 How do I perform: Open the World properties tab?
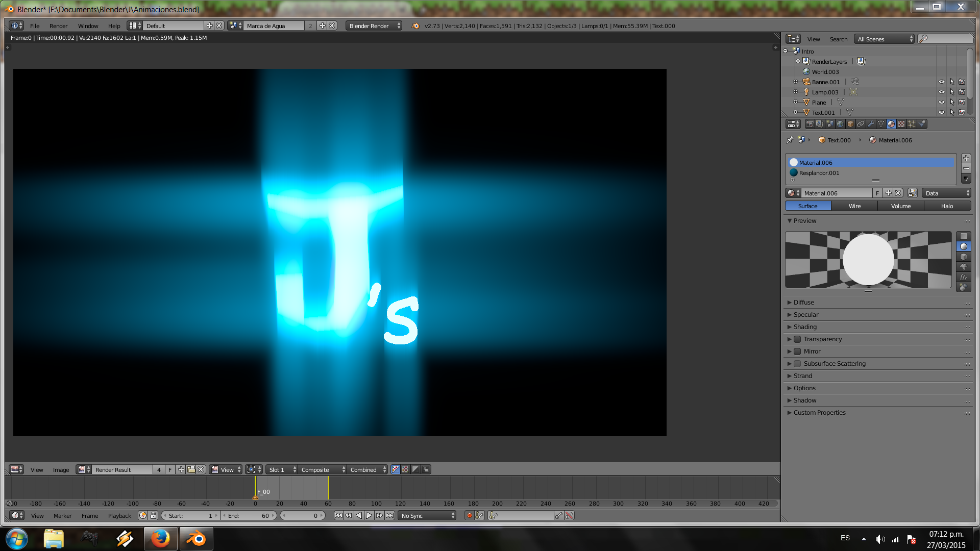coord(840,124)
